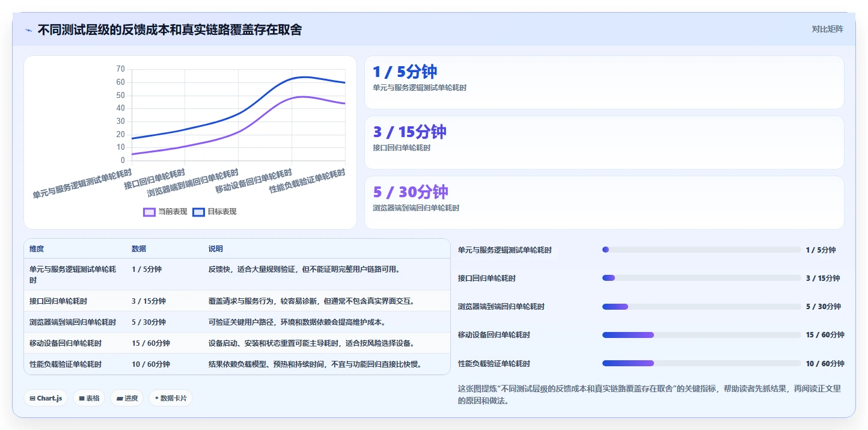This screenshot has width=868, height=430.
Task: Click the 移动设备回归单轮耗时 progress bar
Action: pyautogui.click(x=701, y=335)
